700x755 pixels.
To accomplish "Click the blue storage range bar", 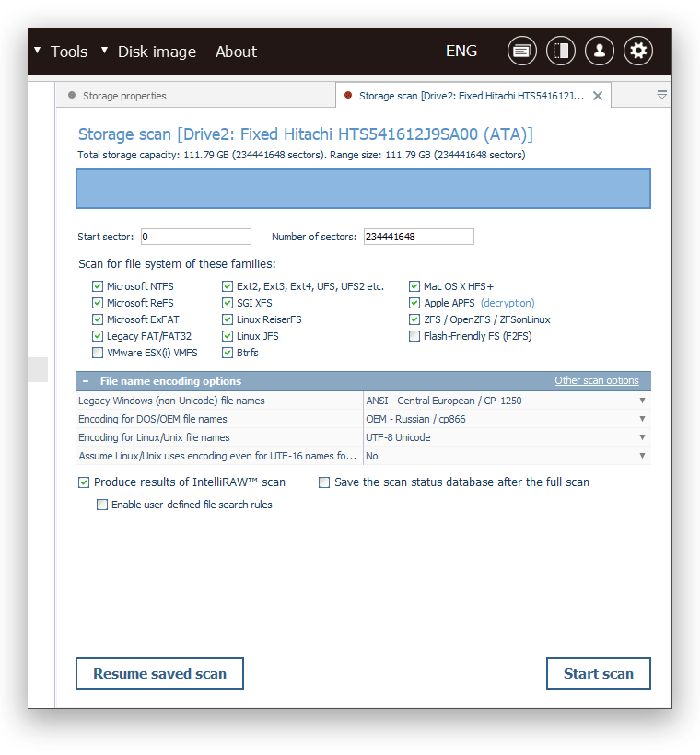I will pyautogui.click(x=363, y=189).
